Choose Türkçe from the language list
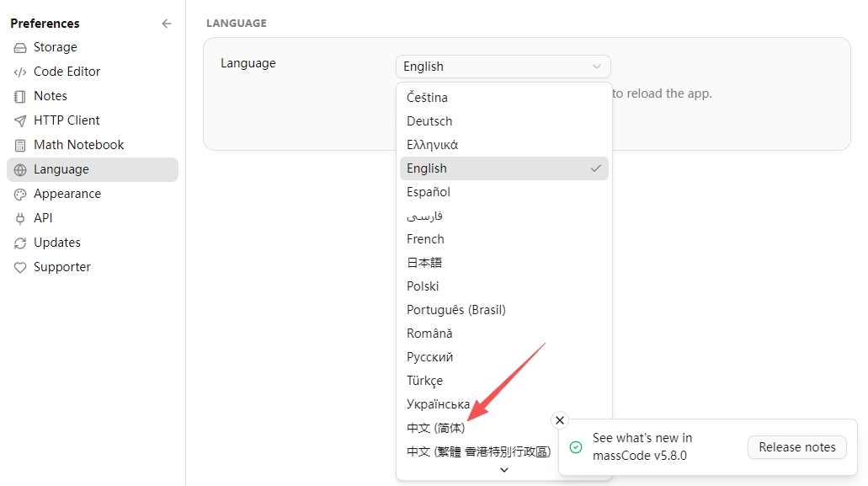Screen dimensions: 868x486 503,381
